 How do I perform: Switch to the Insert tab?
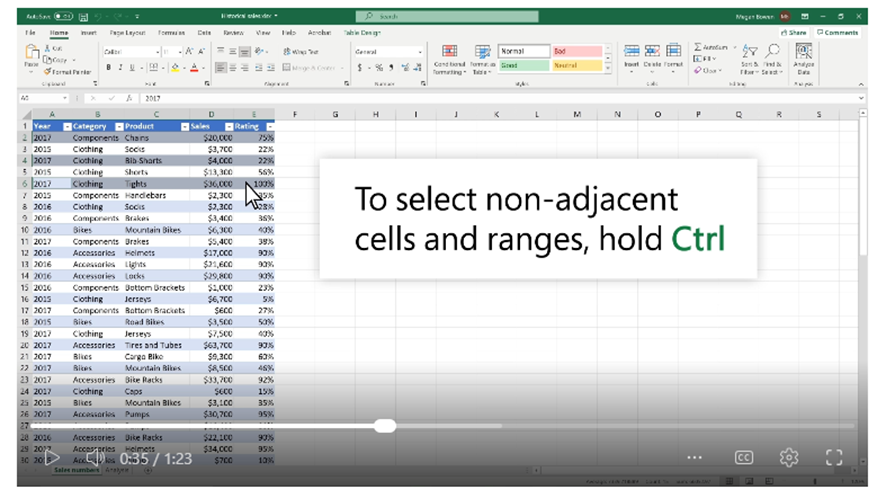tap(88, 33)
